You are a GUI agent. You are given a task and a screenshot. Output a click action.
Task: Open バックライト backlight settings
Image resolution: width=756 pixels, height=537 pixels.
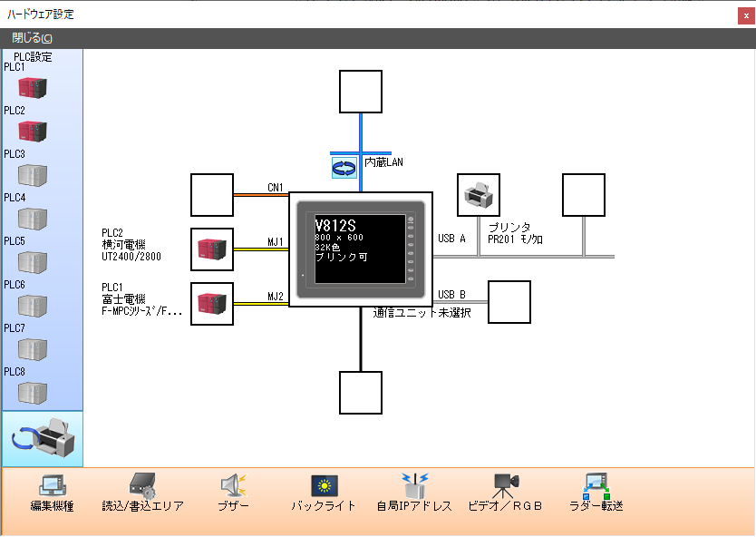(x=324, y=493)
